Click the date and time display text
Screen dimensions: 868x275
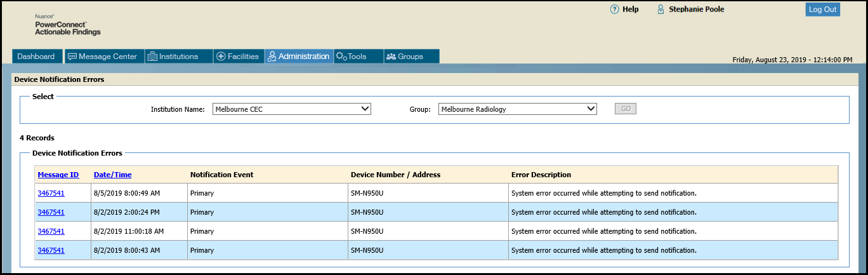792,59
